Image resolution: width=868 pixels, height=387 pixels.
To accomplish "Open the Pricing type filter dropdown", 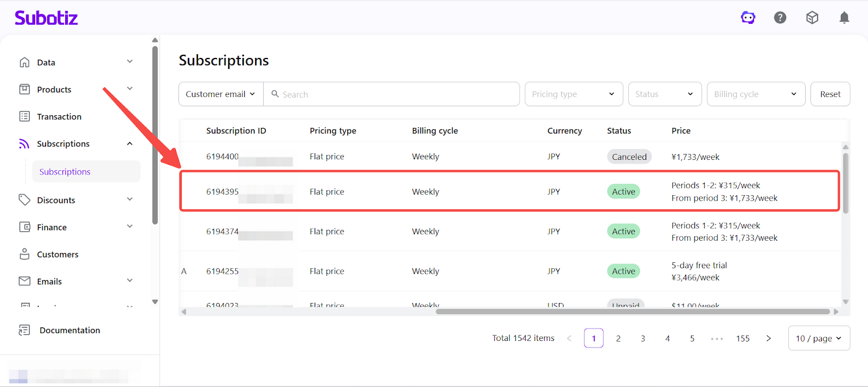I will coord(573,94).
